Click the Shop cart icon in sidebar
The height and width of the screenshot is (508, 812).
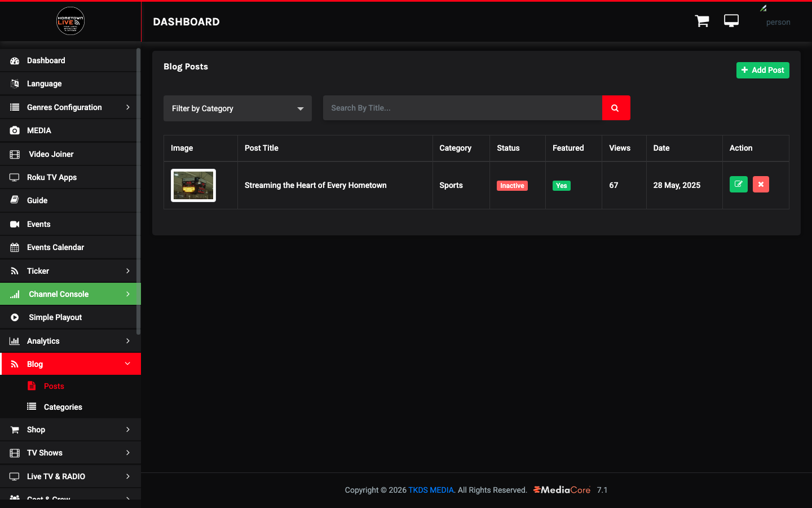tap(15, 430)
